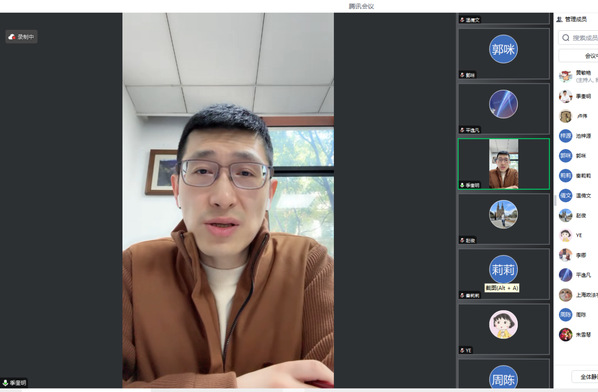Screen dimensions: 598x392
Task: Click the 录制中 recording indicator
Action: [21, 37]
